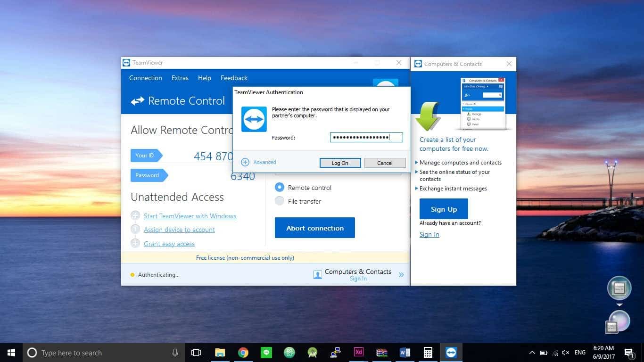
Task: Click TeamViewer icon in Computers & Contacts title
Action: point(418,64)
